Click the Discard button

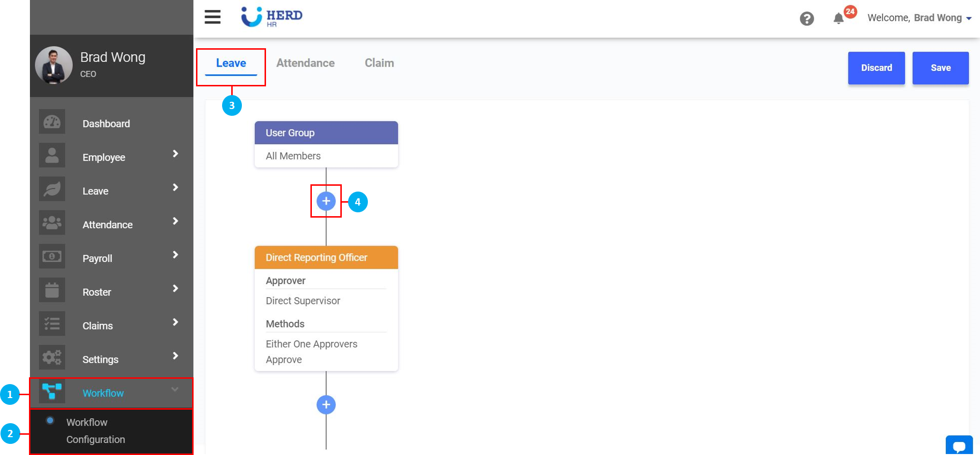point(876,68)
